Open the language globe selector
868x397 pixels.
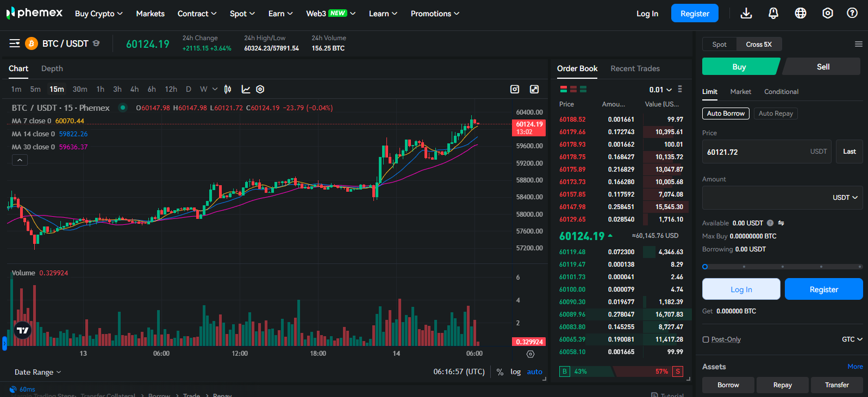(x=801, y=13)
